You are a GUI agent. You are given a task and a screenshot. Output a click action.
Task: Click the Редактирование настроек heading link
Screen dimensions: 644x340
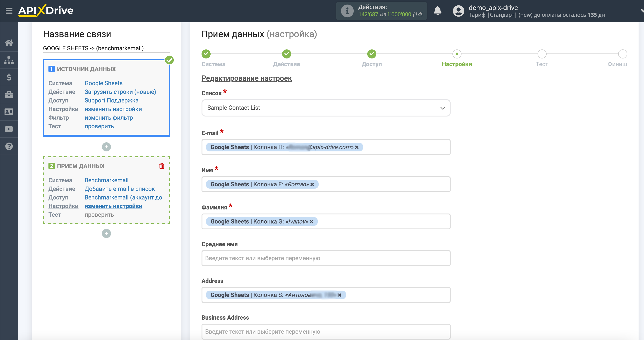click(x=247, y=78)
